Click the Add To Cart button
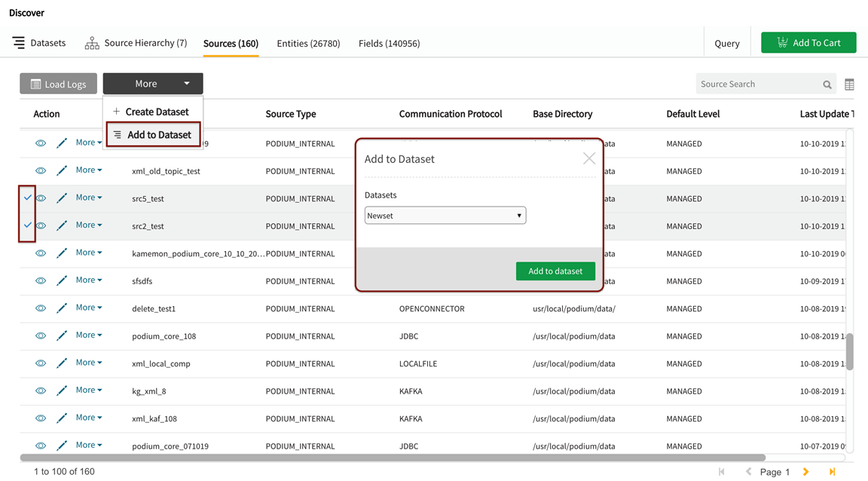868x481 pixels. click(808, 43)
